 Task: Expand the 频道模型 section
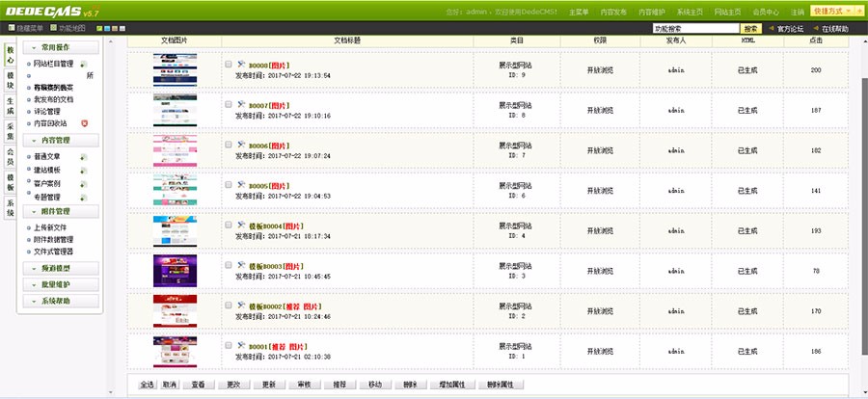tap(63, 268)
